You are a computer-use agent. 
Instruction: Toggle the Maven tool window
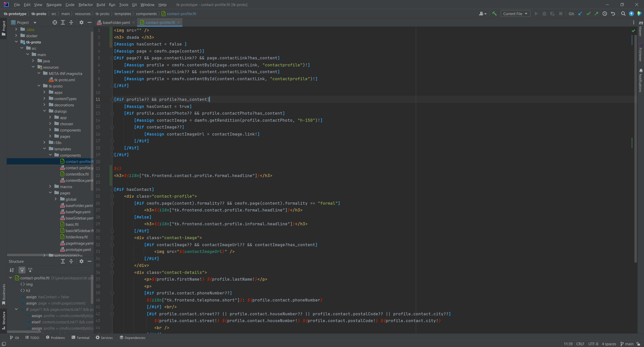640,31
